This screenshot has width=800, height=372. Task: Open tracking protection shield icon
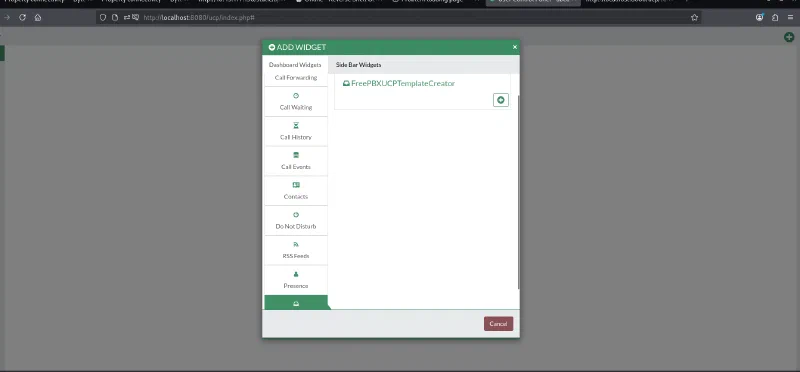pos(103,17)
